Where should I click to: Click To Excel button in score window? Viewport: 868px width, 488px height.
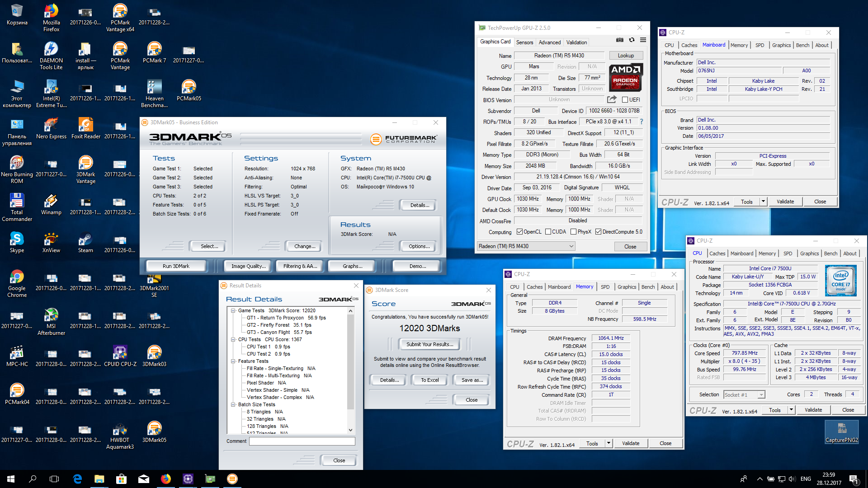coord(429,380)
